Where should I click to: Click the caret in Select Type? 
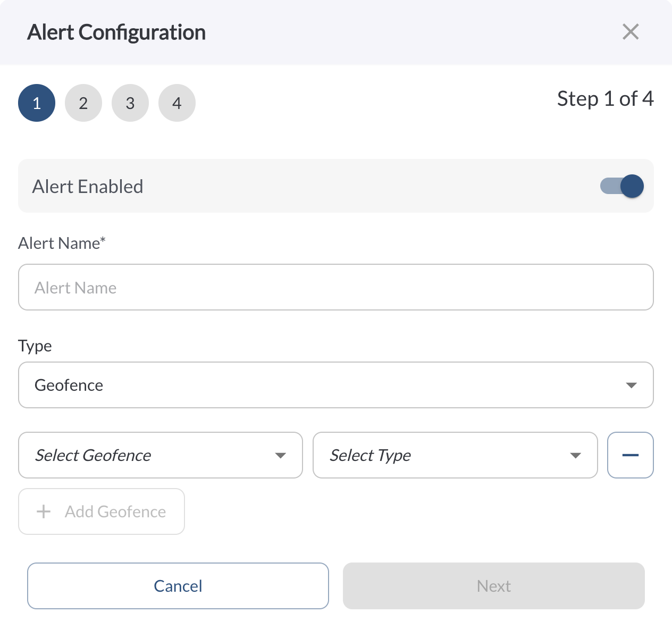click(x=575, y=456)
